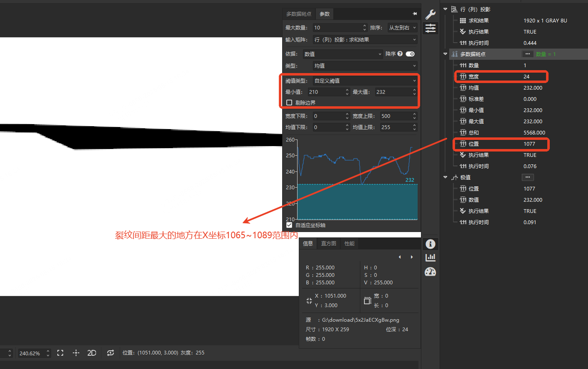Switch to the 多数据斑点 tab
Screen dimensions: 588x369
pyautogui.click(x=298, y=14)
